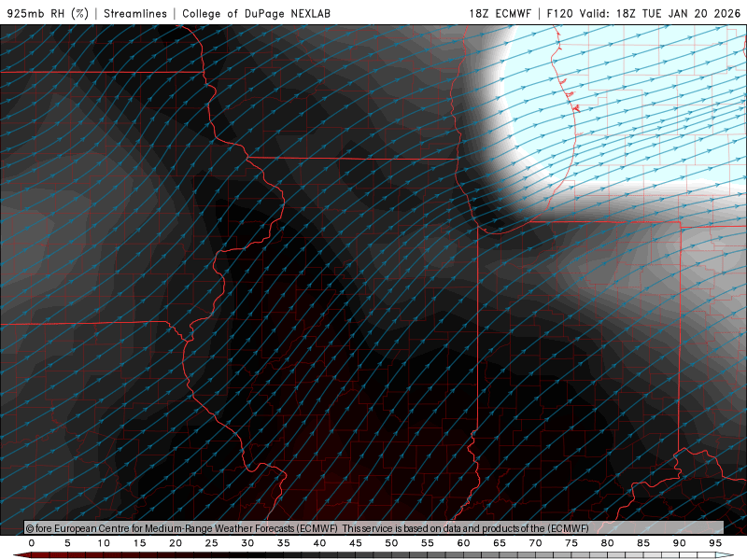The width and height of the screenshot is (747, 560).
Task: Click 'Valid: 18Z TUE JAN 20 2026' text
Action: (x=660, y=13)
